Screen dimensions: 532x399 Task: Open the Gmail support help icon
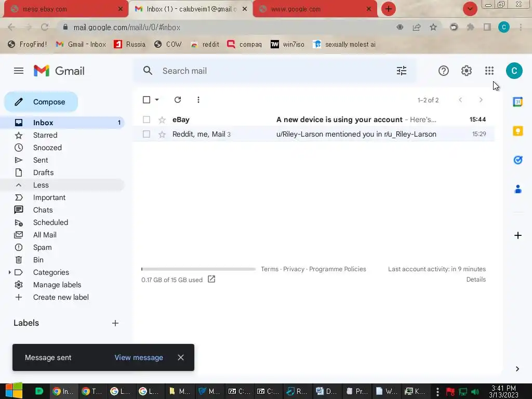point(444,71)
